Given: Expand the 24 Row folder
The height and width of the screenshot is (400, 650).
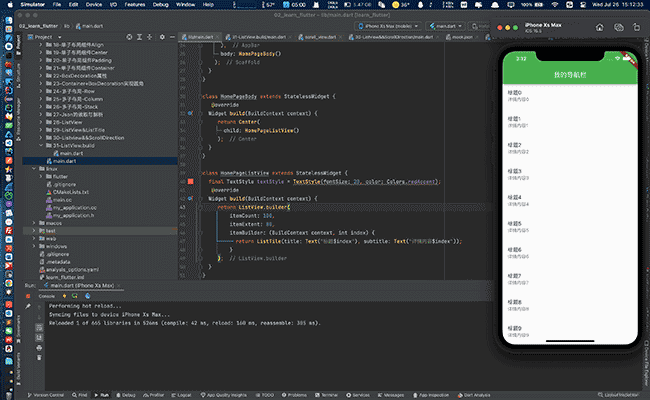Looking at the screenshot, I should coord(41,91).
